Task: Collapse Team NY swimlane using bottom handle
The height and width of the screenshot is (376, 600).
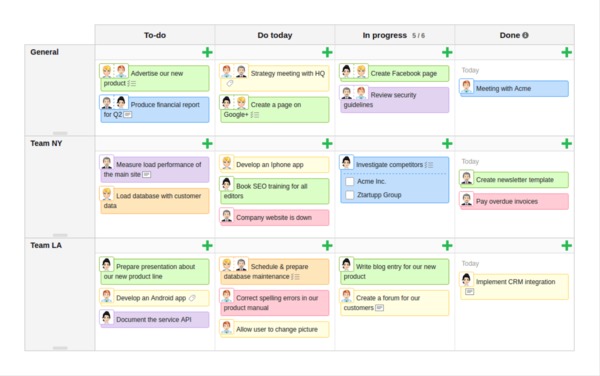Action: pos(60,235)
